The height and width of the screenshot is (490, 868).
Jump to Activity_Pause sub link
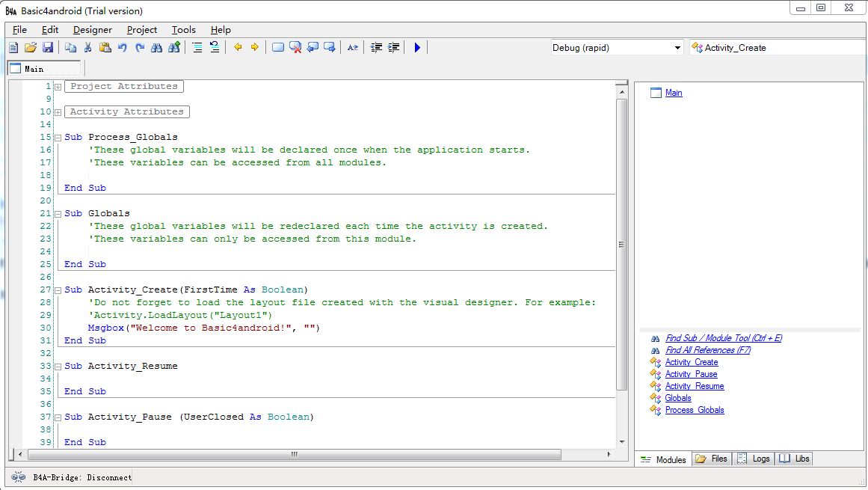691,374
